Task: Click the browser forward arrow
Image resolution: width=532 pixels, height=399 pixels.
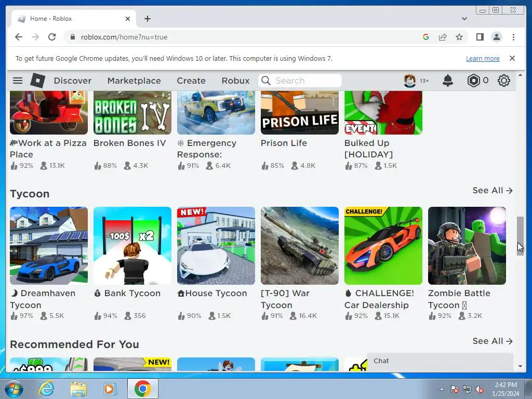Action: (35, 37)
